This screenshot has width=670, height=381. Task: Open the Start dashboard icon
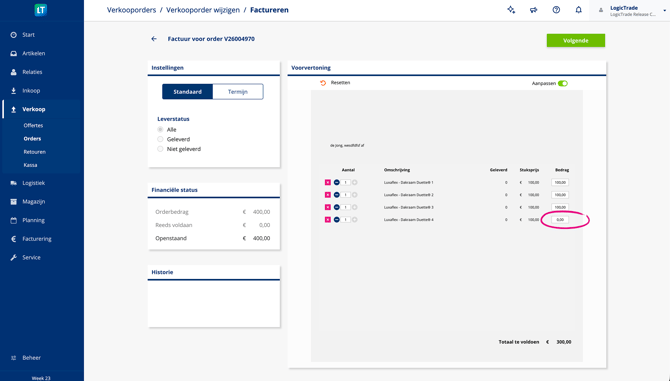pos(14,35)
